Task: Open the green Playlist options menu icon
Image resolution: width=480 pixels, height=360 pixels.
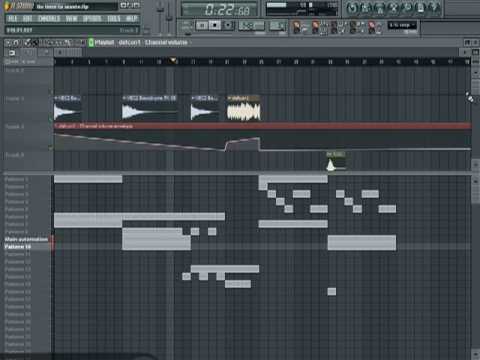Action: coord(91,43)
